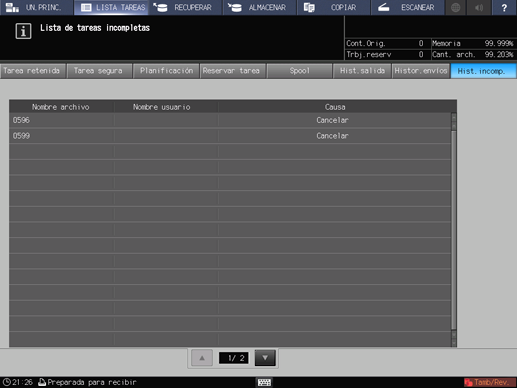Select the Hist. incomp. tab

tap(483, 71)
